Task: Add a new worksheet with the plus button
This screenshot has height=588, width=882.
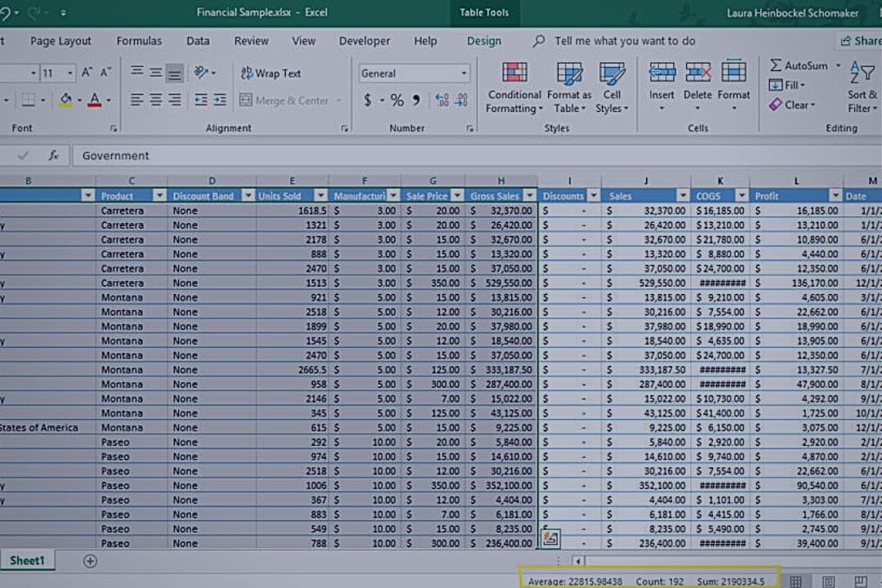Action: (x=90, y=561)
